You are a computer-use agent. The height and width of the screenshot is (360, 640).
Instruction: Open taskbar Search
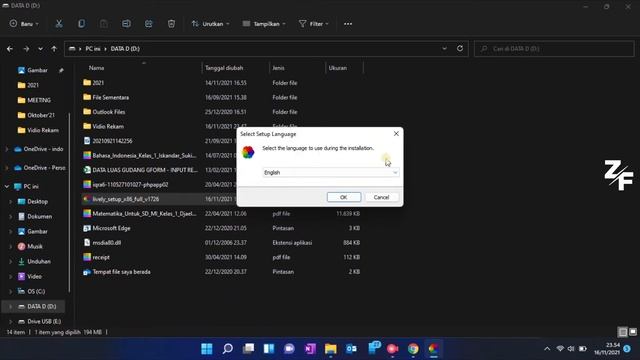(x=228, y=349)
